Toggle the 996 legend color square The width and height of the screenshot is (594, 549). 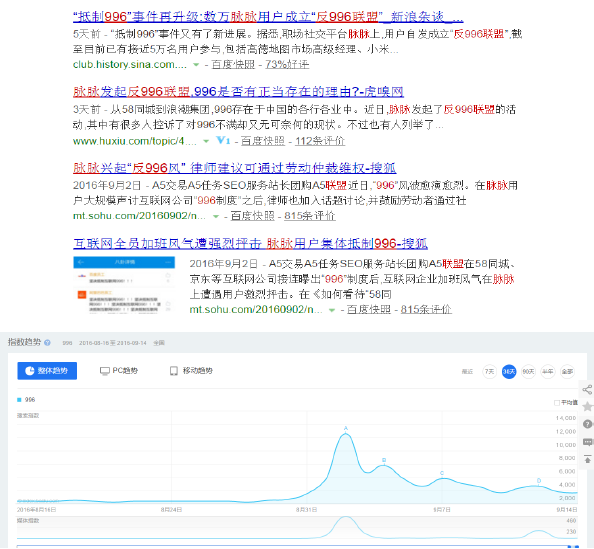tap(19, 400)
